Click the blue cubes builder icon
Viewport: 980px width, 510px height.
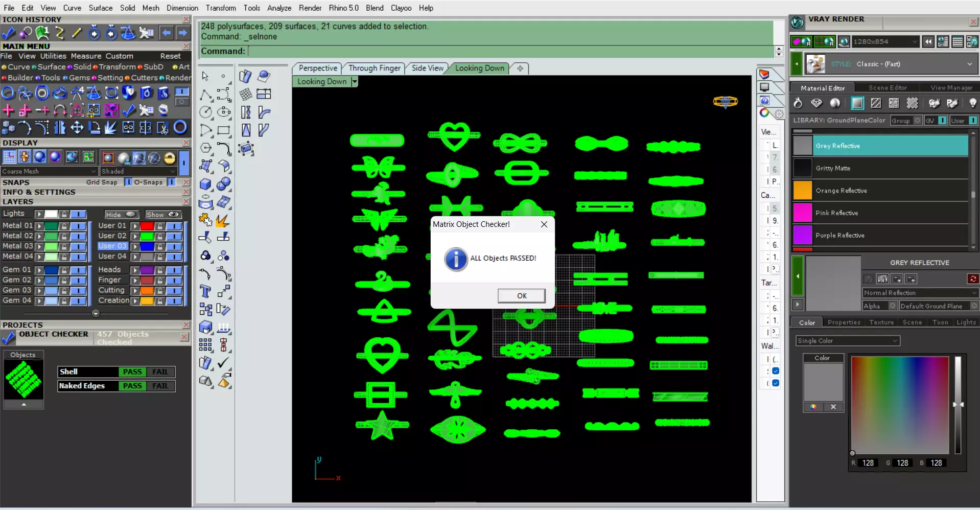tap(8, 127)
